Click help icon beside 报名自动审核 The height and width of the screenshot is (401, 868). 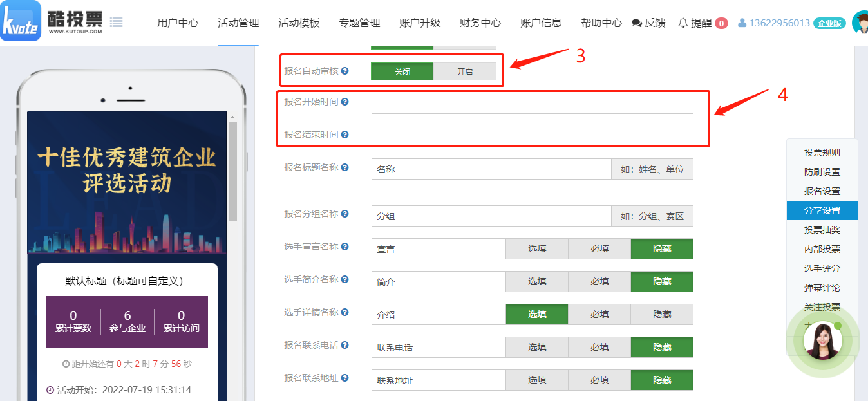[x=345, y=71]
